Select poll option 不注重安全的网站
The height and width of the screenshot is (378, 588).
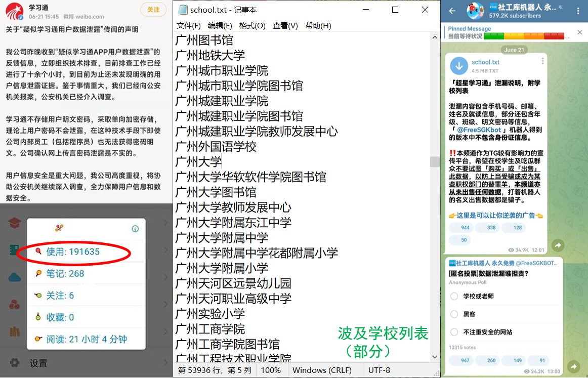[482, 332]
